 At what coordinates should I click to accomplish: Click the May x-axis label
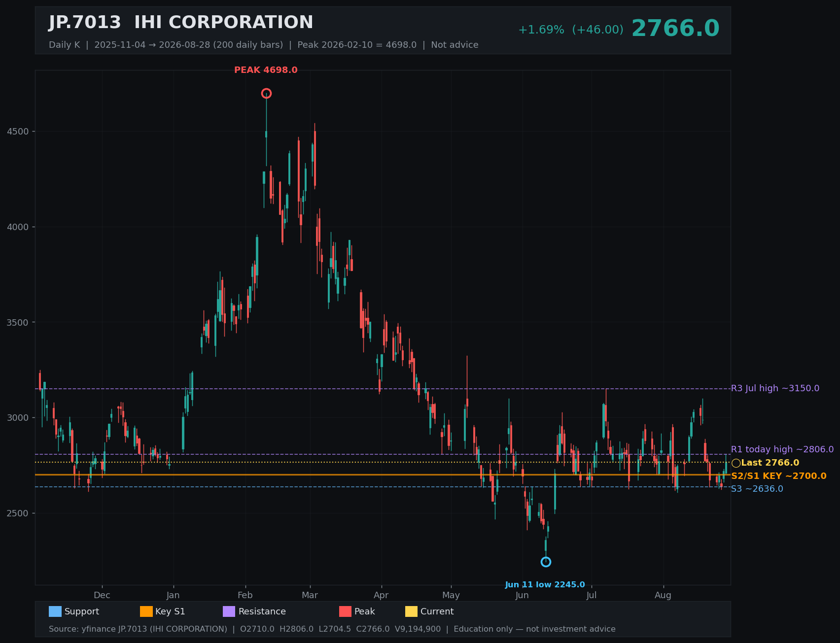pyautogui.click(x=451, y=595)
